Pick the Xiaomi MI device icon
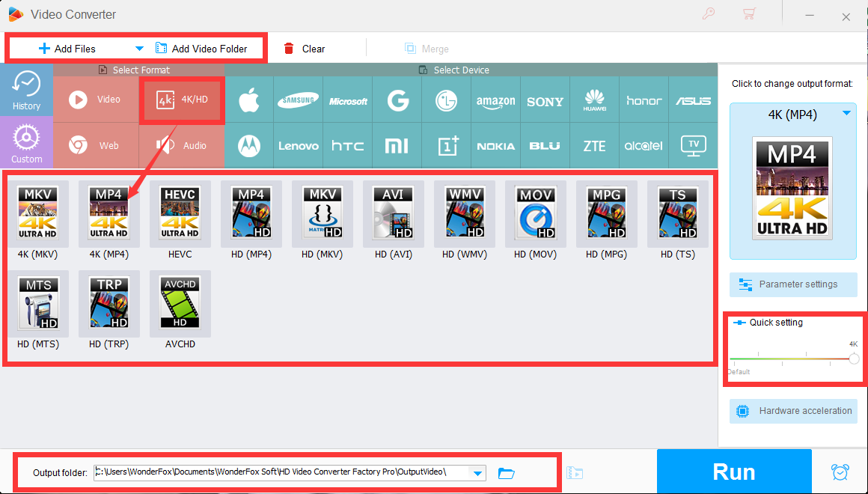868x494 pixels. pyautogui.click(x=397, y=146)
